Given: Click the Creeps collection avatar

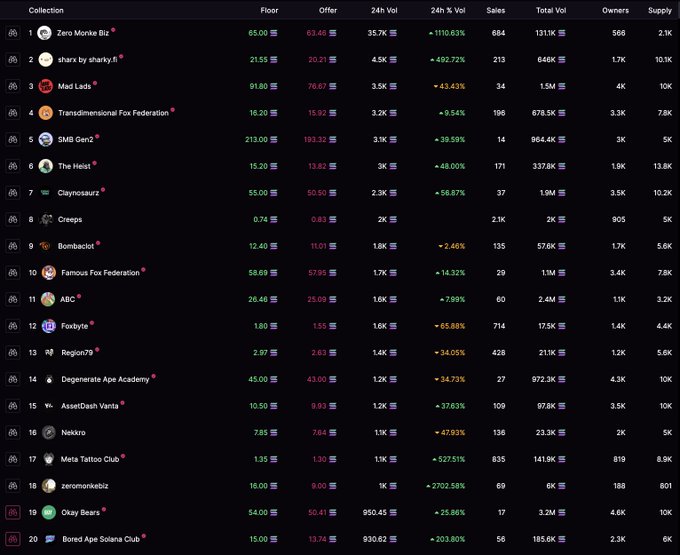Looking at the screenshot, I should tap(46, 219).
